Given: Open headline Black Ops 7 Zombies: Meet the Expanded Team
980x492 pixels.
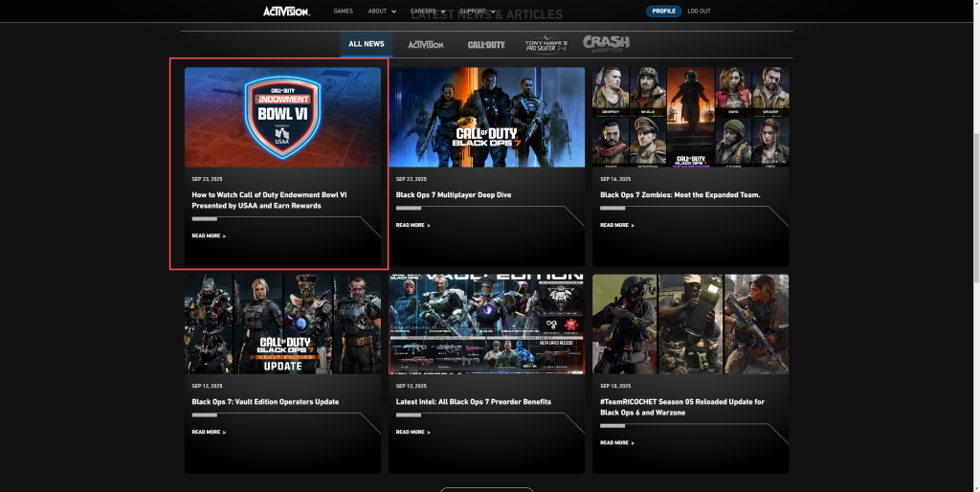Looking at the screenshot, I should 680,195.
